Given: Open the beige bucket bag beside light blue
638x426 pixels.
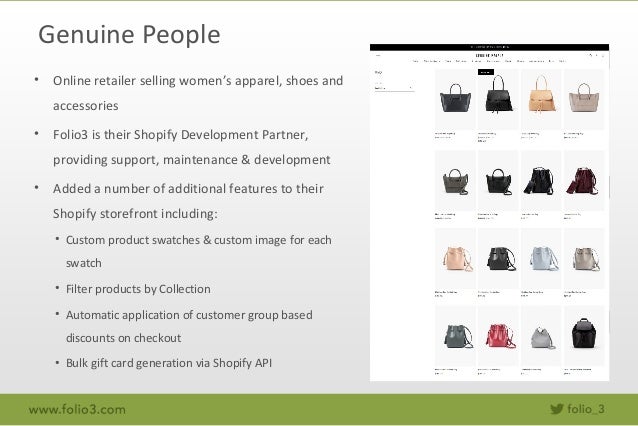Looking at the screenshot, I should coord(583,258).
